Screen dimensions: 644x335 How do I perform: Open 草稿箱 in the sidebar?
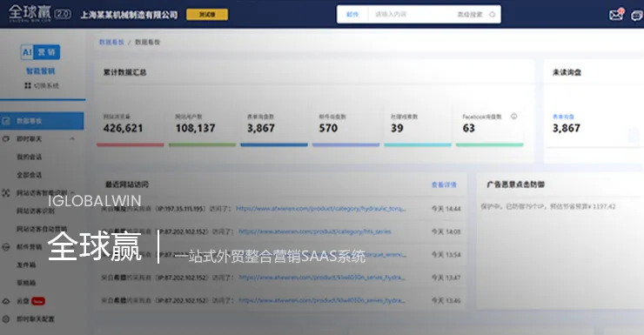coord(26,283)
